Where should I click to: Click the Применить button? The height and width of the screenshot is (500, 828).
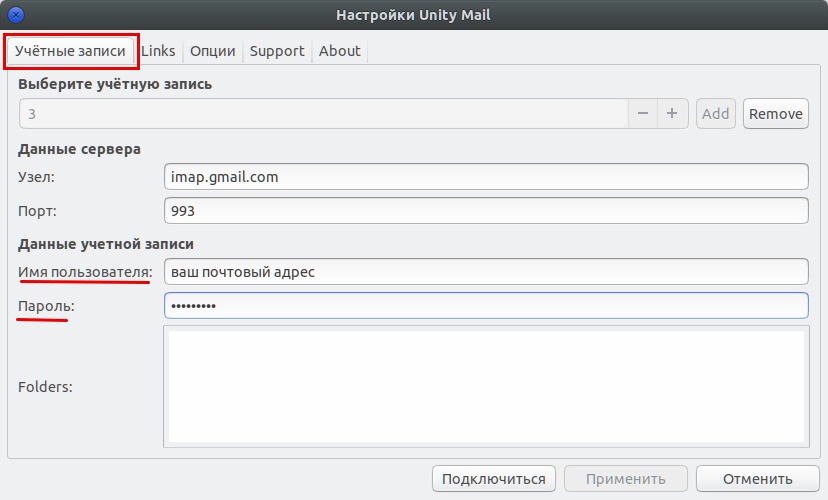click(x=626, y=479)
